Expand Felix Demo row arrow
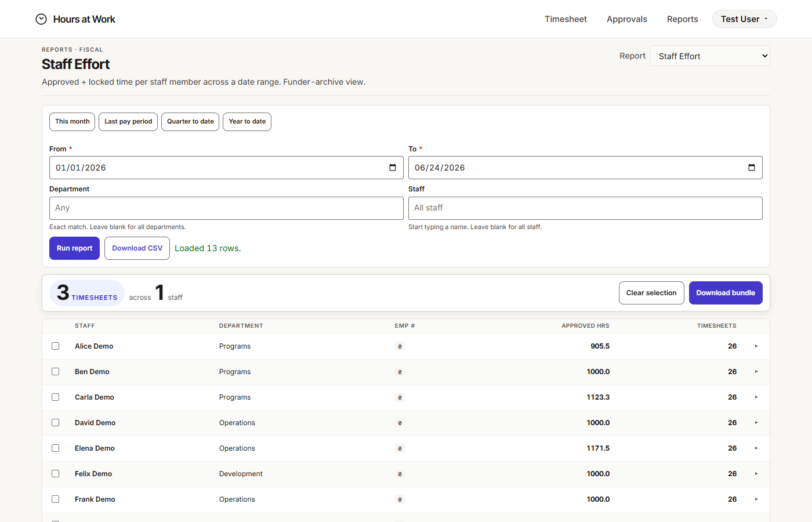This screenshot has height=522, width=812. click(756, 474)
